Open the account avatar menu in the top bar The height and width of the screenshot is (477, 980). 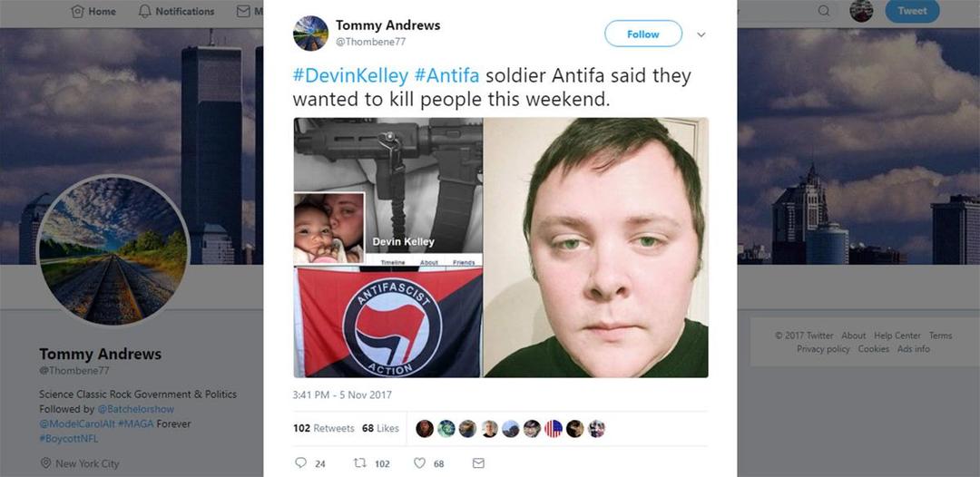click(x=861, y=11)
